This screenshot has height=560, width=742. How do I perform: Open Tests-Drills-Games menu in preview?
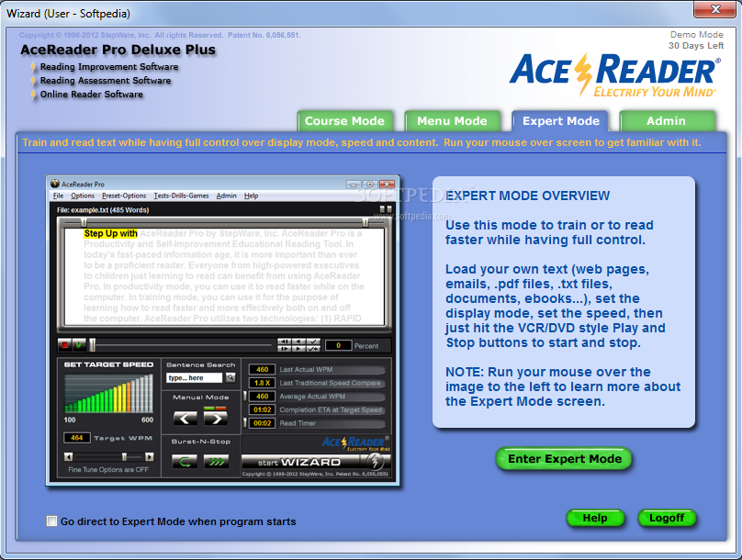(181, 196)
